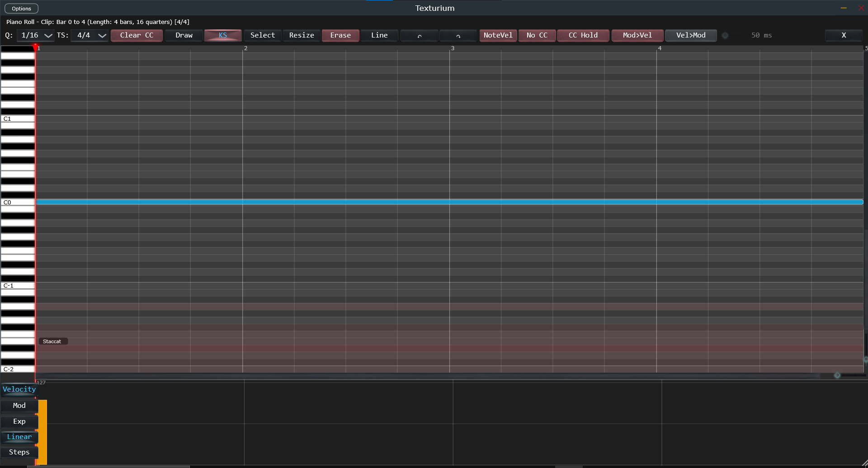
Task: Click the redo arrow button
Action: tap(458, 35)
